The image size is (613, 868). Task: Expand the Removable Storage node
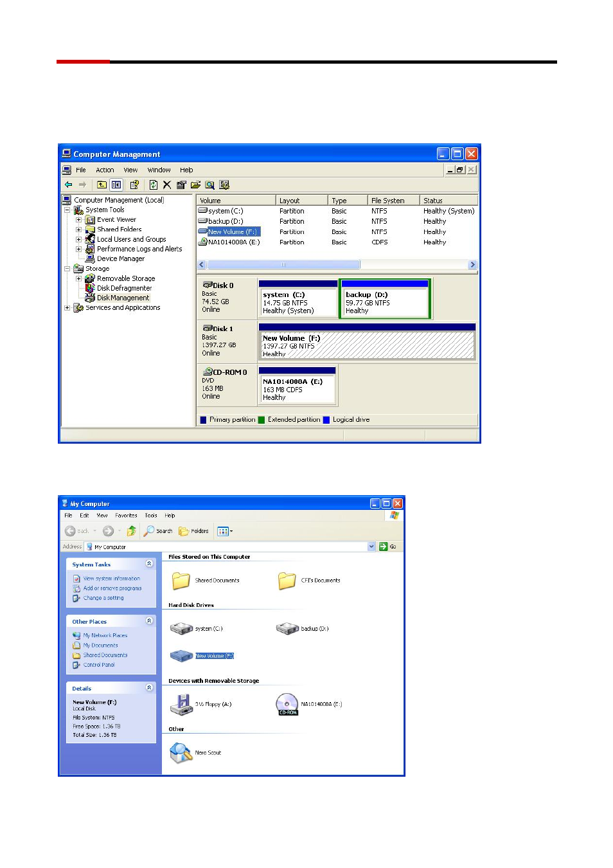[78, 278]
